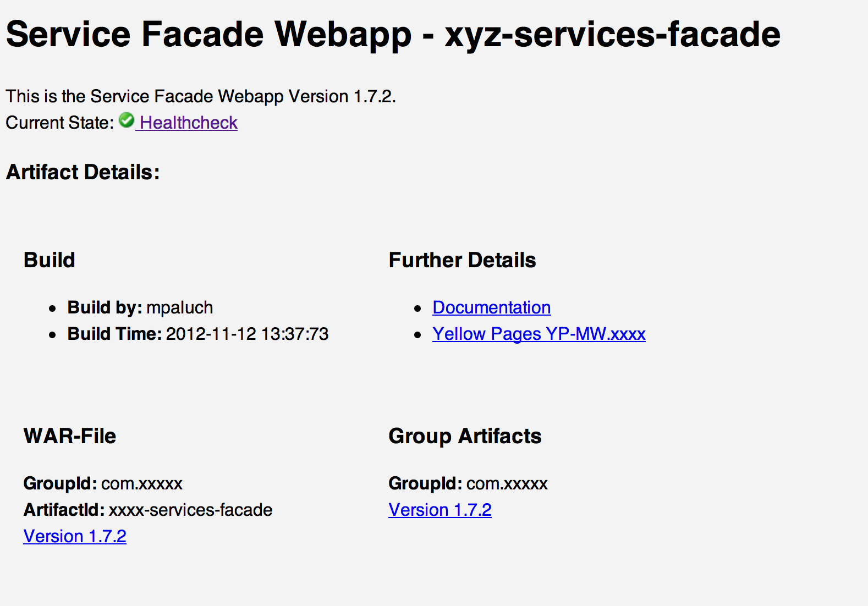Click the "Current State:" label
Viewport: 868px width, 606px height.
tap(59, 123)
